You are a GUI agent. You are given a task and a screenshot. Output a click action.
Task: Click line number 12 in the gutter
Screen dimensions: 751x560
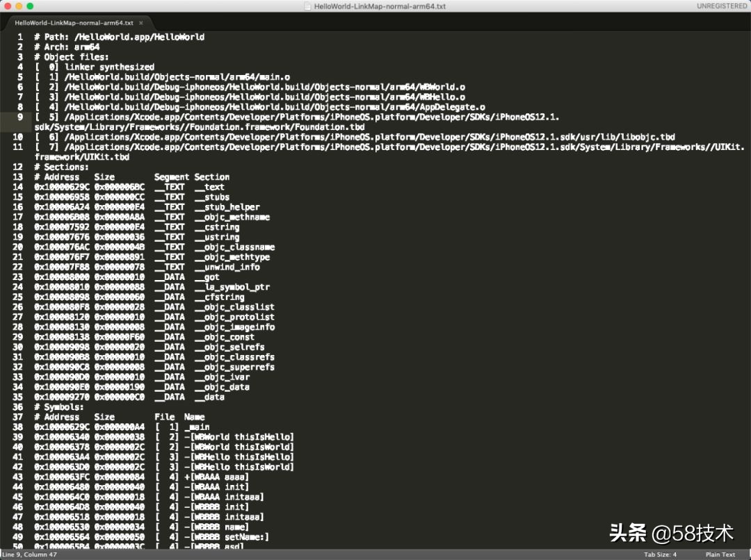(17, 167)
